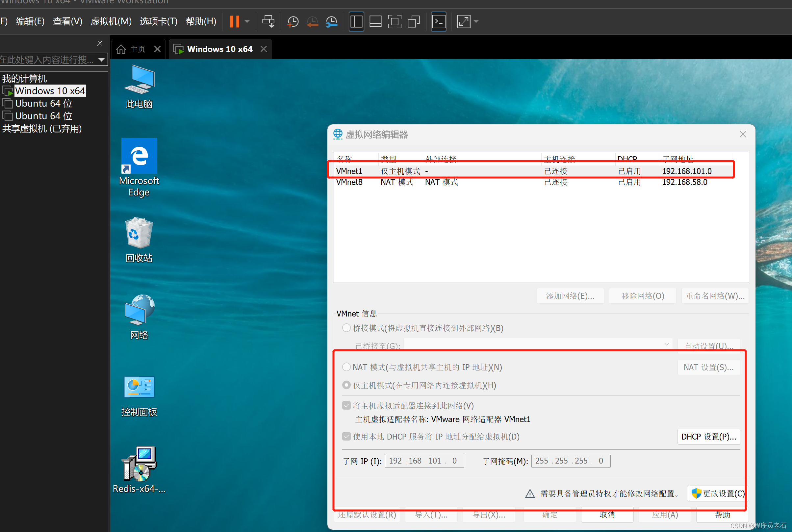Click the 添加网络(E)... button

570,296
